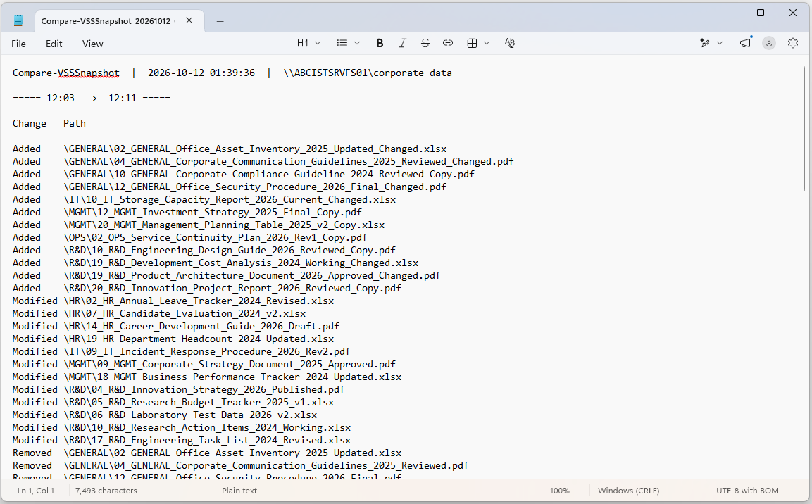Insert a table

pyautogui.click(x=472, y=43)
